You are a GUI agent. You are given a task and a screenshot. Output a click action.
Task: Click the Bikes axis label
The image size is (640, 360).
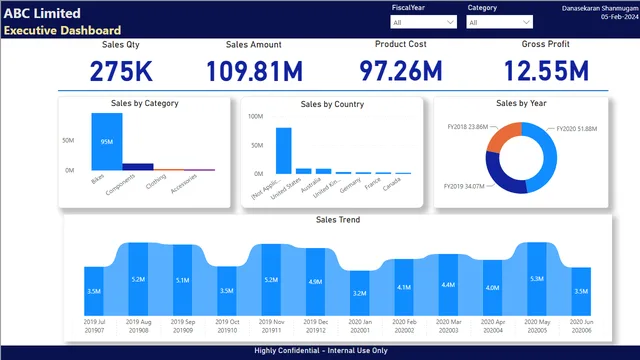pos(98,179)
